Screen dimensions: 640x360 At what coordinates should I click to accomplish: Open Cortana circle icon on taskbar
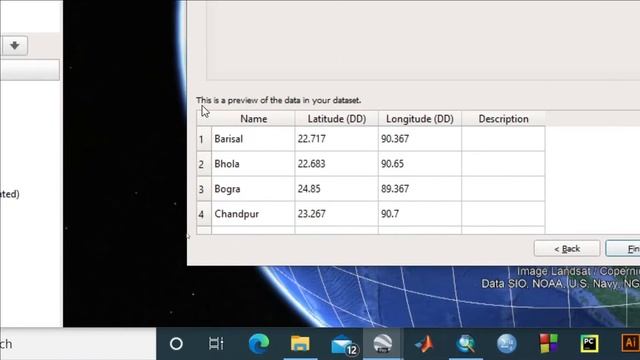pos(176,344)
